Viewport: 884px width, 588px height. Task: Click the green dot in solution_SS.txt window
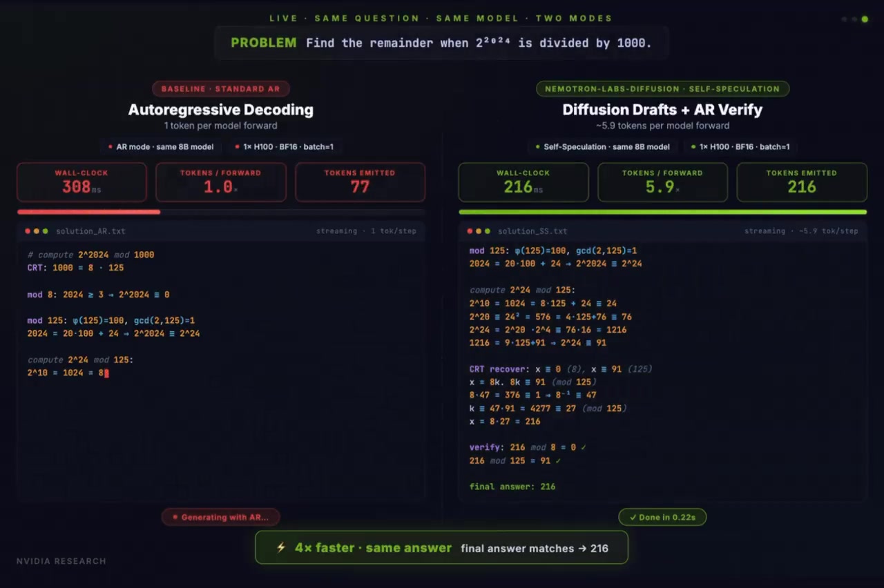point(488,231)
